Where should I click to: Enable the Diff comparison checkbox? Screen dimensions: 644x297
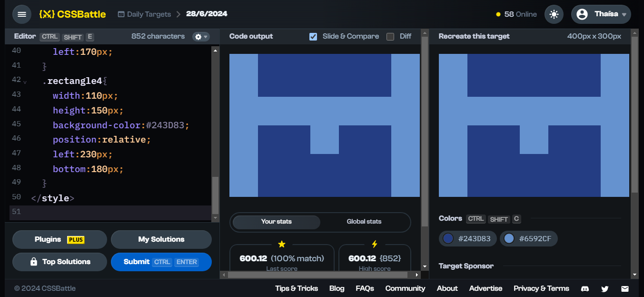pyautogui.click(x=390, y=36)
